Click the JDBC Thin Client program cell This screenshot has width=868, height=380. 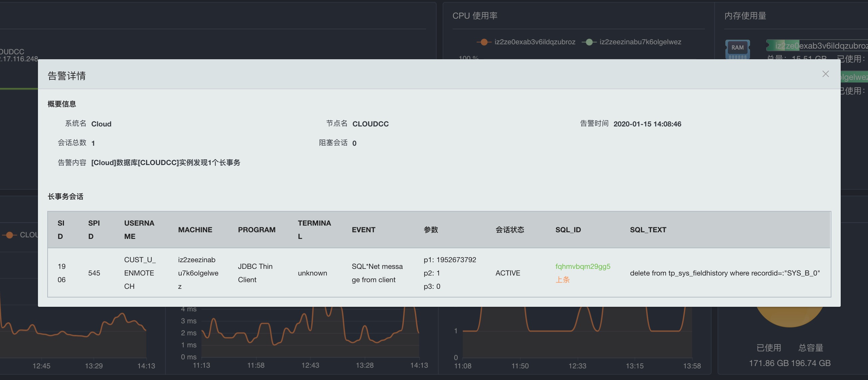[x=255, y=273]
